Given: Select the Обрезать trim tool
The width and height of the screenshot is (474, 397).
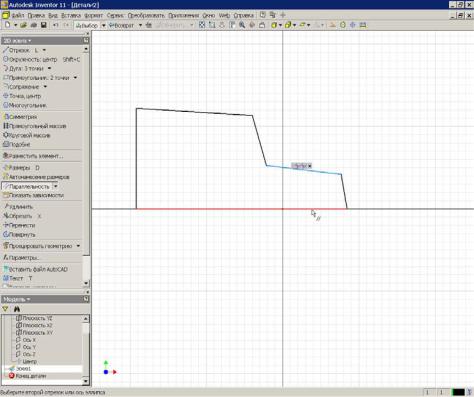Looking at the screenshot, I should point(22,216).
